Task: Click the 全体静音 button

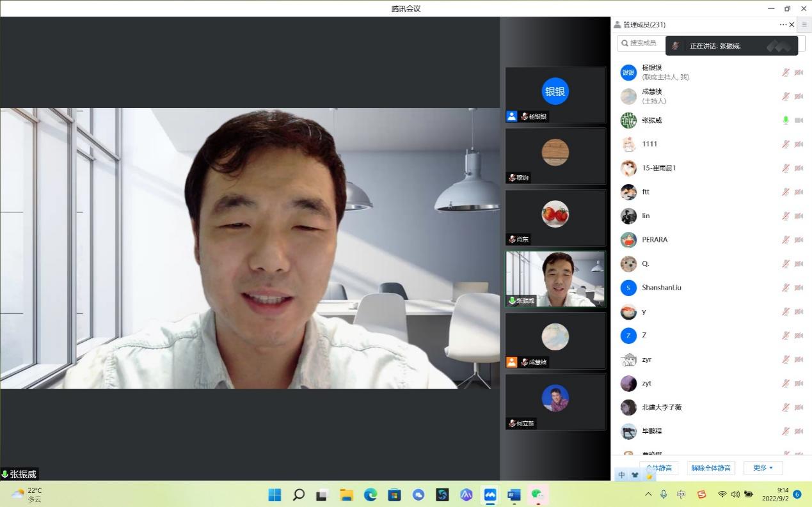Action: coord(659,468)
